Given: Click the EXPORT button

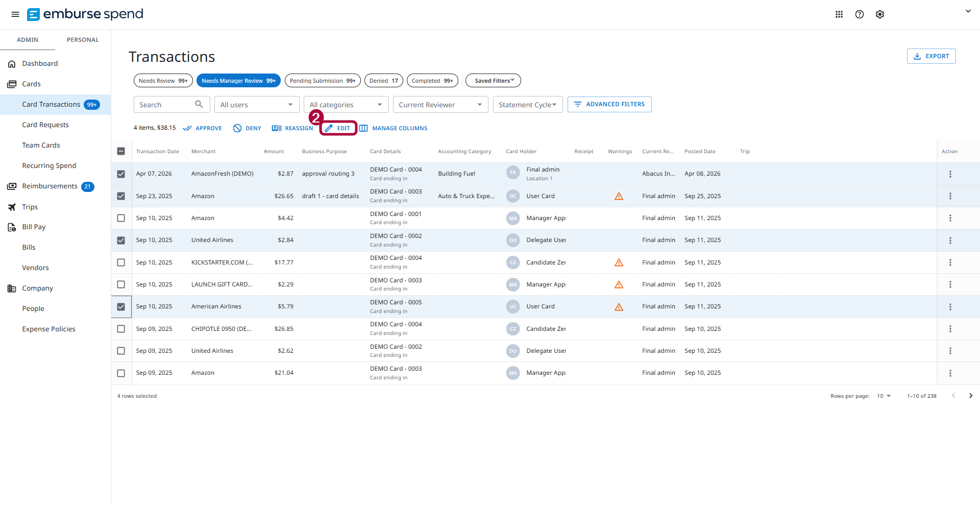Looking at the screenshot, I should click(x=931, y=56).
